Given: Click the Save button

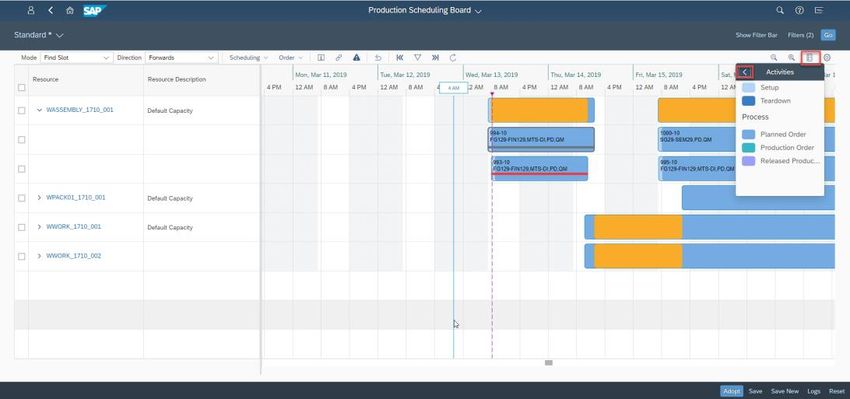Looking at the screenshot, I should coord(755,391).
